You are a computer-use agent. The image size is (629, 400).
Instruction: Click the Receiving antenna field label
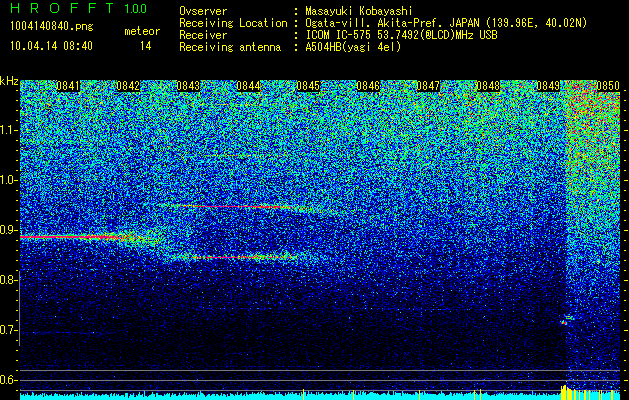point(230,47)
